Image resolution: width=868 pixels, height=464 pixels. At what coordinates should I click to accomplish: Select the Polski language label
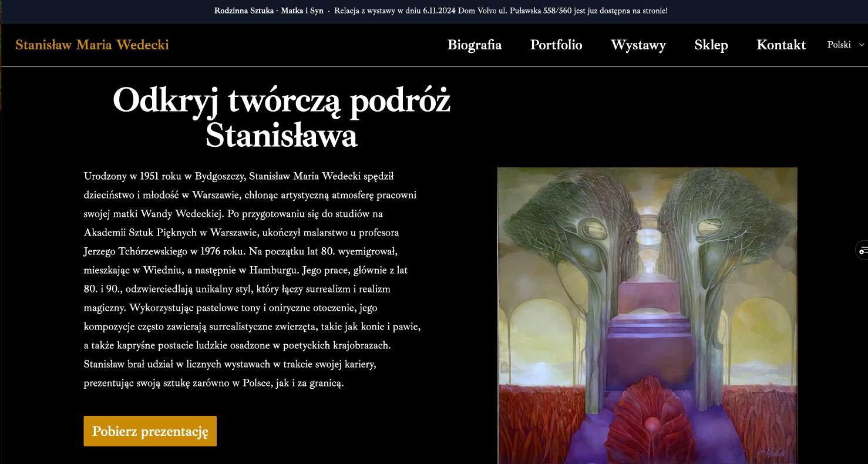click(x=839, y=44)
